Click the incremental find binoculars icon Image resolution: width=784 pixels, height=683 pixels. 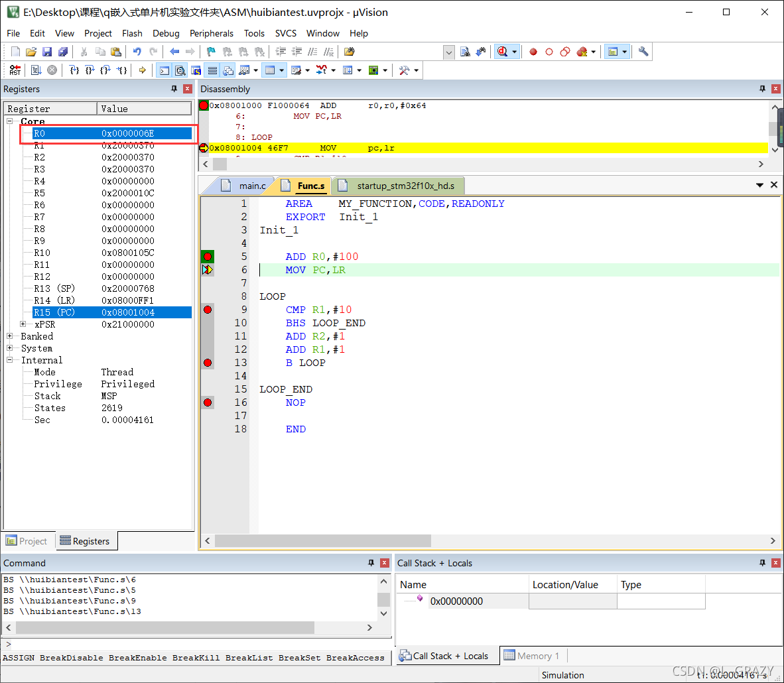pos(481,52)
